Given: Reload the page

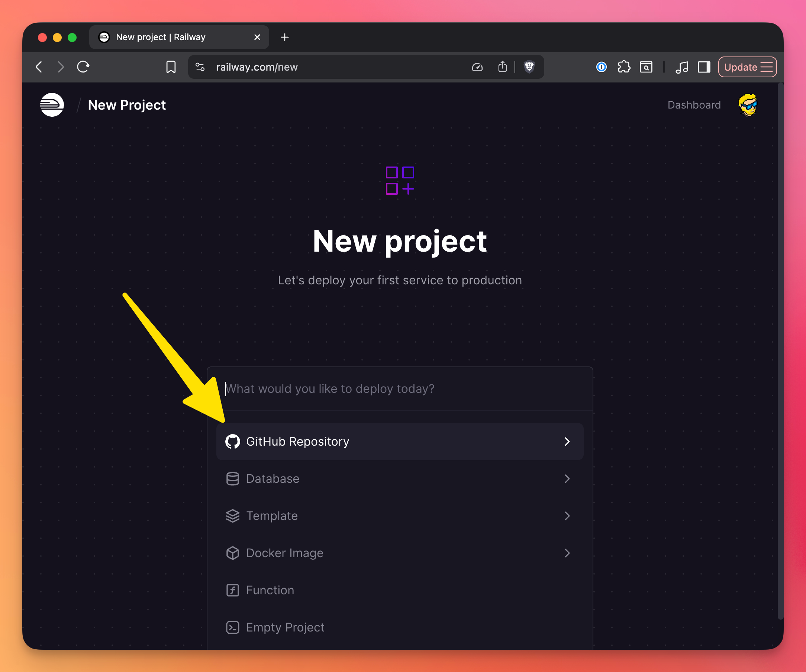Looking at the screenshot, I should 83,67.
